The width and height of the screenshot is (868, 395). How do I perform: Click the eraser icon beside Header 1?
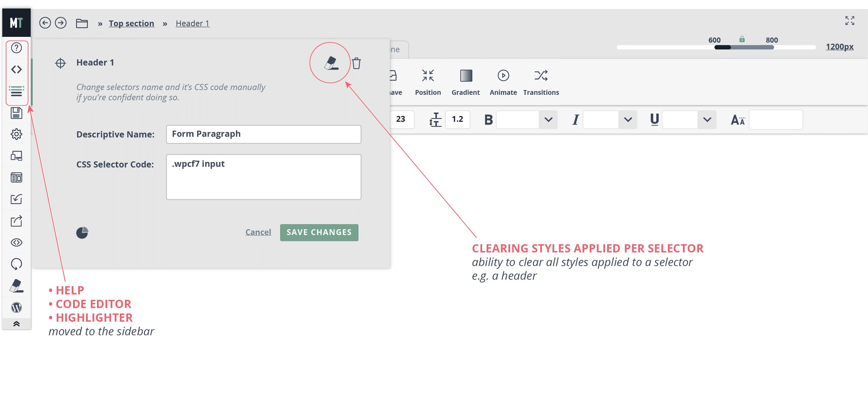331,63
